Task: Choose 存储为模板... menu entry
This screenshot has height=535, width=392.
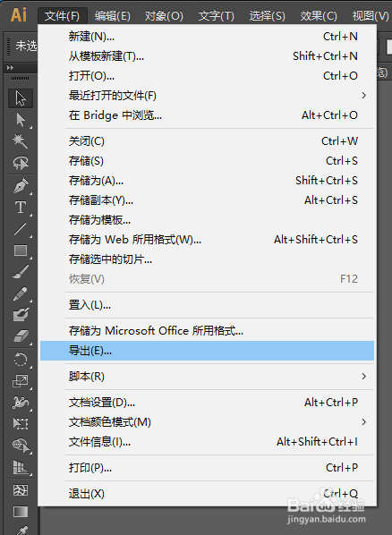Action: [208, 220]
